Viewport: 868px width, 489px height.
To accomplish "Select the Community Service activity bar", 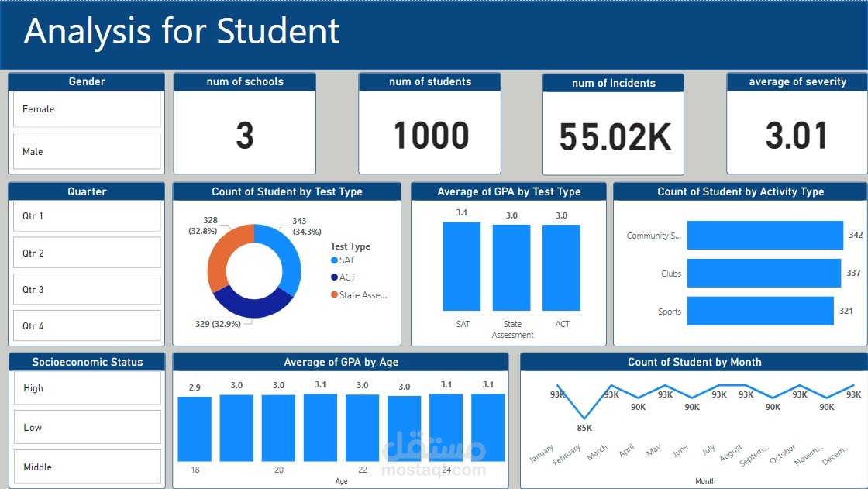I will (765, 236).
